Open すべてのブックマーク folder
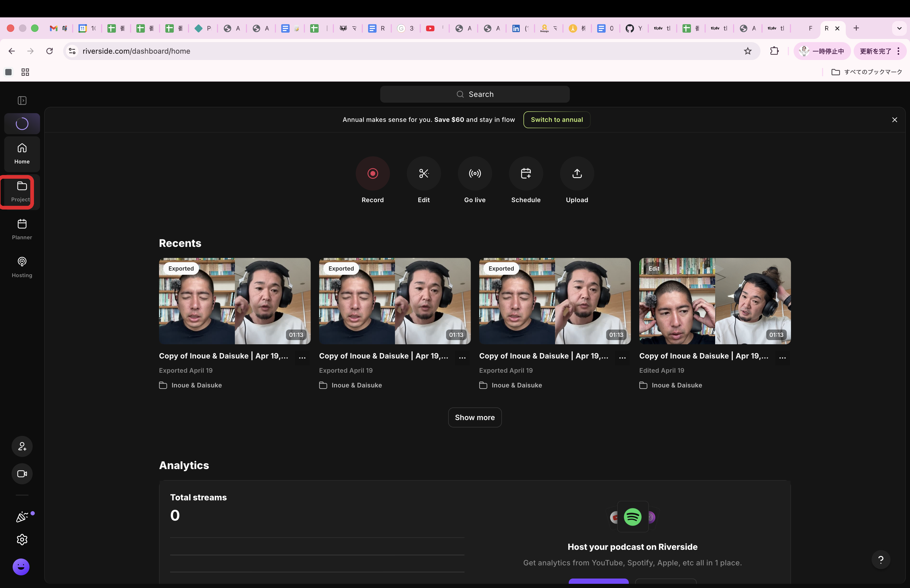 [x=867, y=72]
